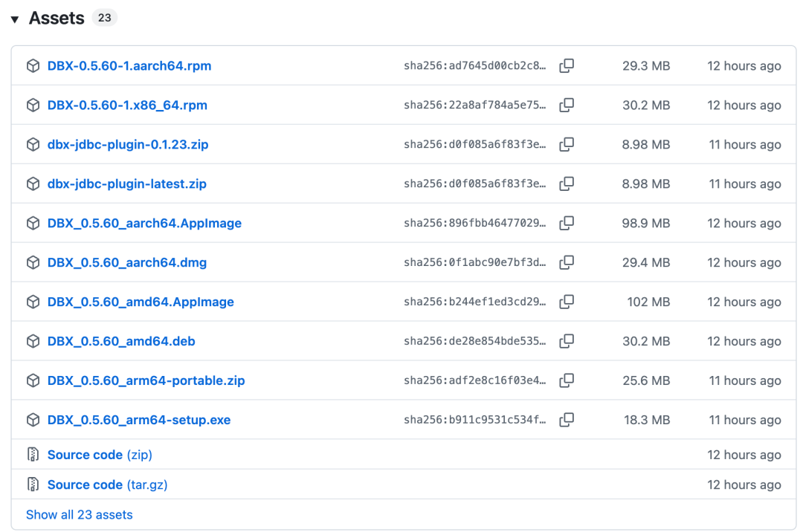Viewport: 803px width, 532px height.
Task: Download Source code (zip)
Action: coord(100,455)
